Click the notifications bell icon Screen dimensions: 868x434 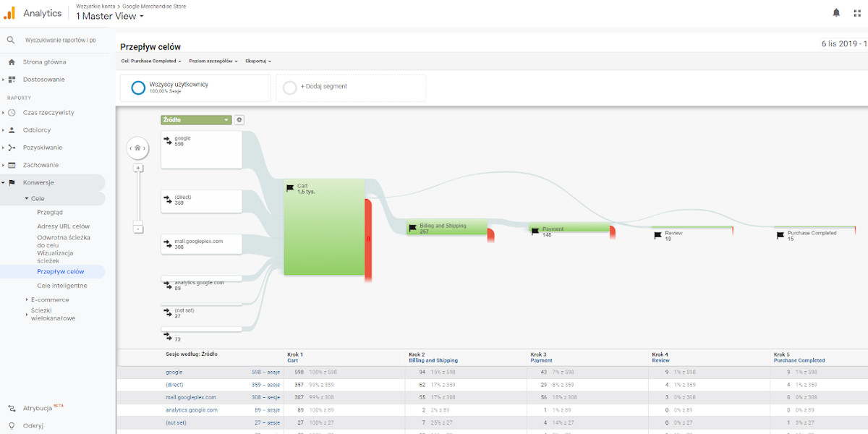click(x=836, y=13)
